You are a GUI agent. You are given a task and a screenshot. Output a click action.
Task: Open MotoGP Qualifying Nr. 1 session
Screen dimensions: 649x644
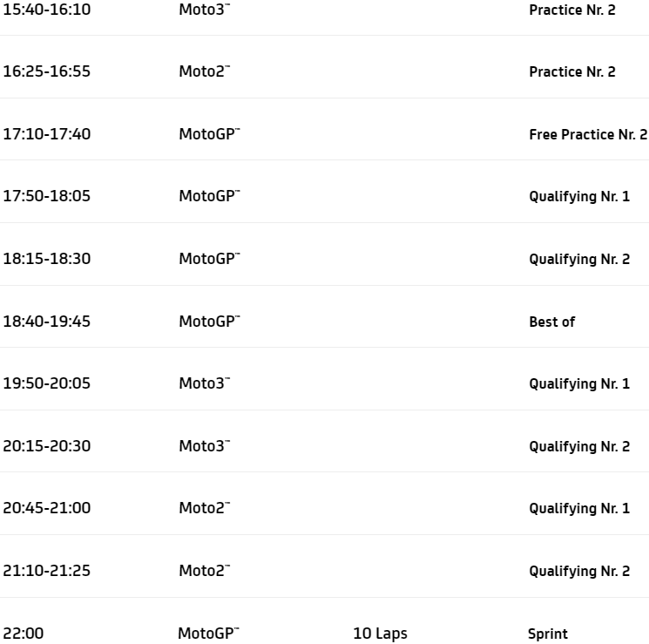tap(579, 197)
